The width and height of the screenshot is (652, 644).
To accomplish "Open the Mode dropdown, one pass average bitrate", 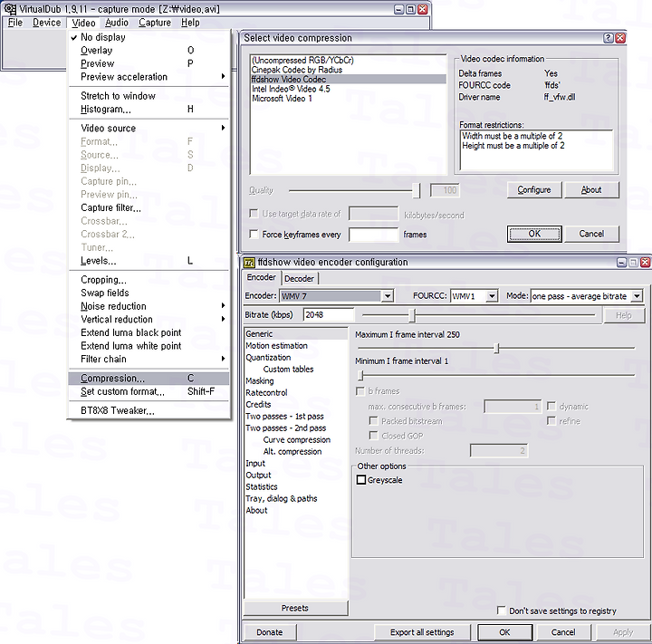I will (637, 296).
